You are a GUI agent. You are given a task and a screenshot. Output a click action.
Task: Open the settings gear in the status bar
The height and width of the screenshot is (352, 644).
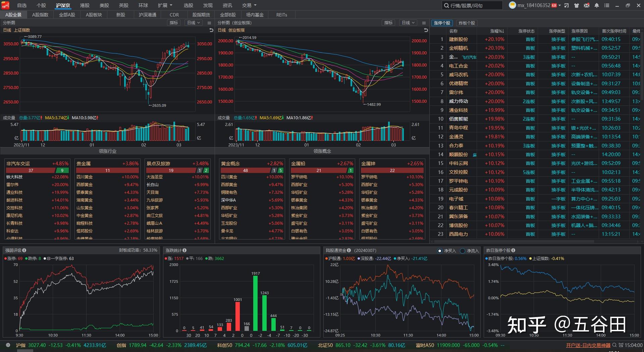coord(8,345)
